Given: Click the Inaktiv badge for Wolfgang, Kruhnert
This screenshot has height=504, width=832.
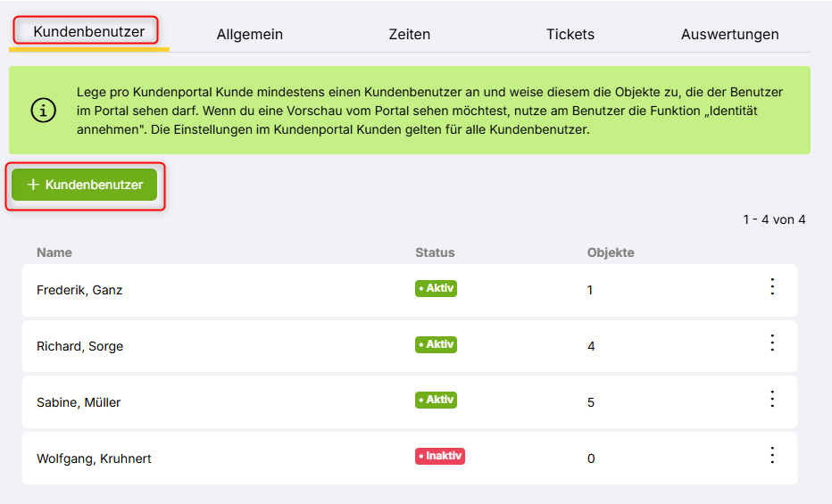Looking at the screenshot, I should [x=440, y=457].
